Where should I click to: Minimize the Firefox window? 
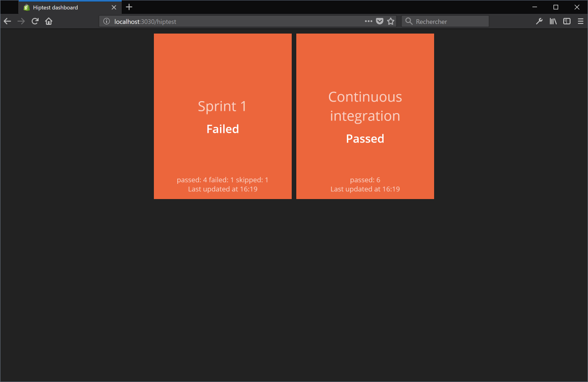point(535,7)
